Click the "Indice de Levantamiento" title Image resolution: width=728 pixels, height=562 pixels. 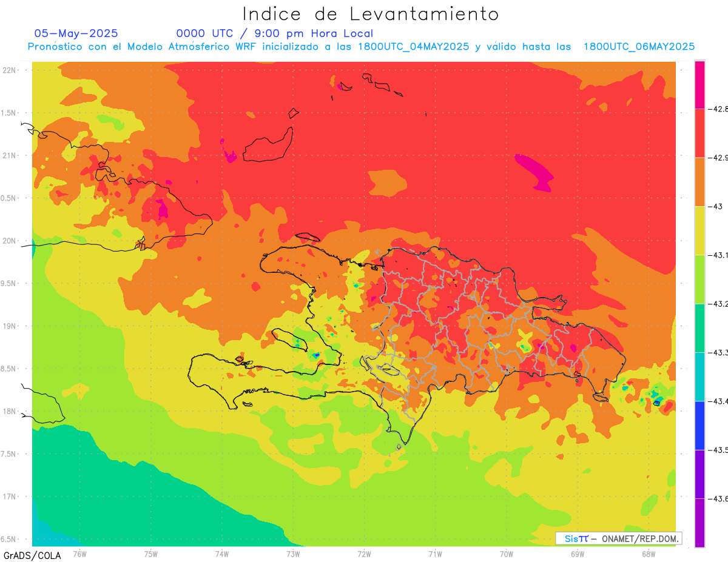click(x=371, y=14)
